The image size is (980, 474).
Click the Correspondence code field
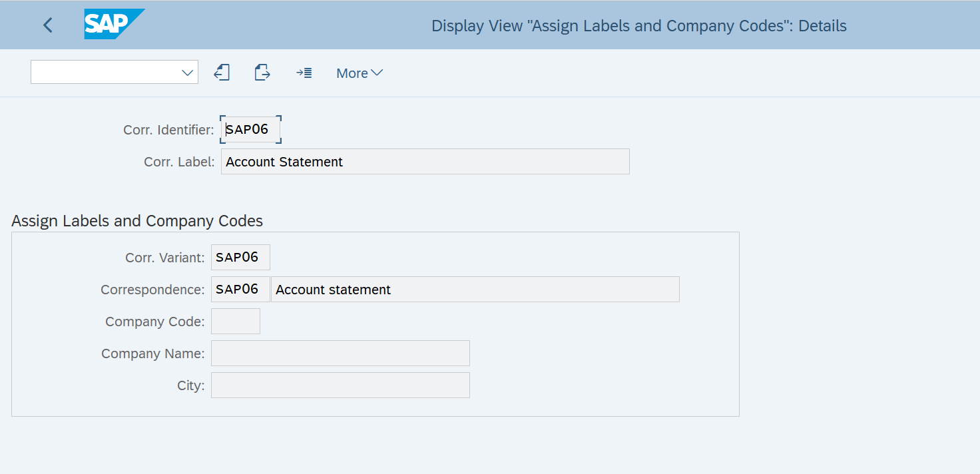(x=240, y=289)
